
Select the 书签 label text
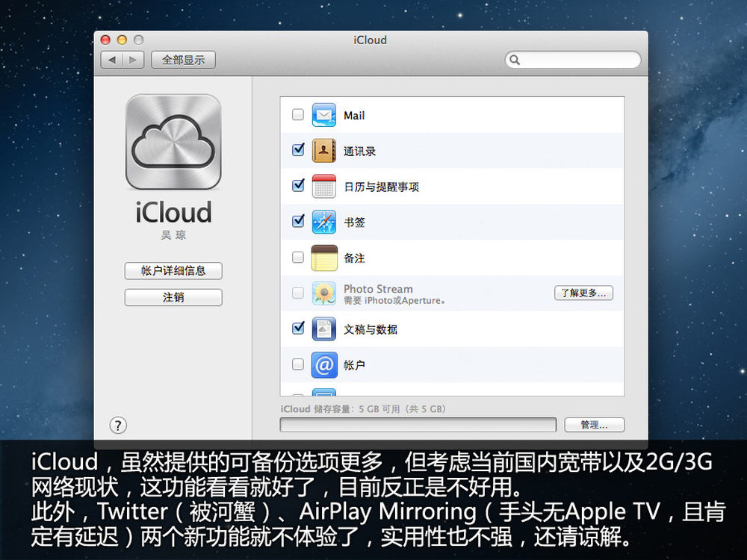pyautogui.click(x=354, y=223)
